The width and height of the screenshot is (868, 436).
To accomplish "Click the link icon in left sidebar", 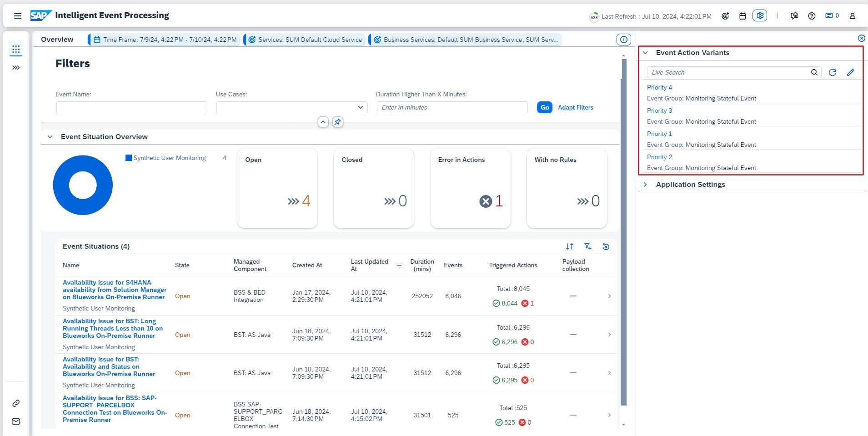I will point(16,403).
